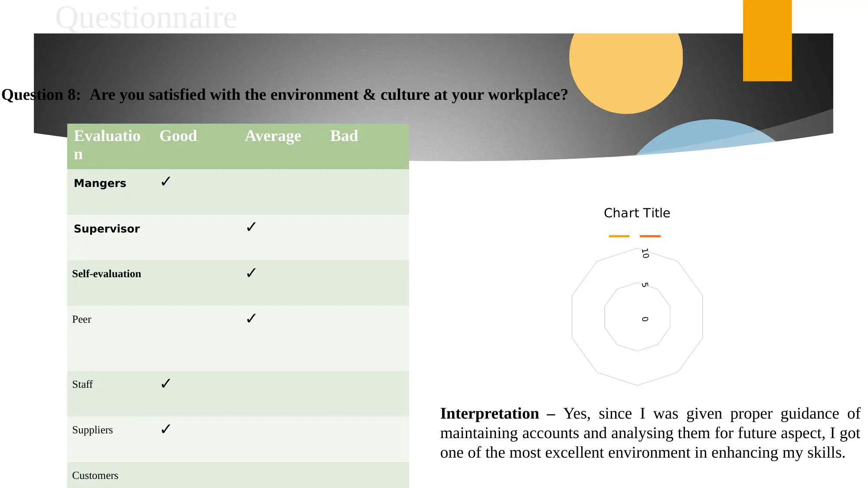Viewport: 868px width, 488px height.
Task: Select the Suppliers Good checkmark icon
Action: (x=166, y=429)
